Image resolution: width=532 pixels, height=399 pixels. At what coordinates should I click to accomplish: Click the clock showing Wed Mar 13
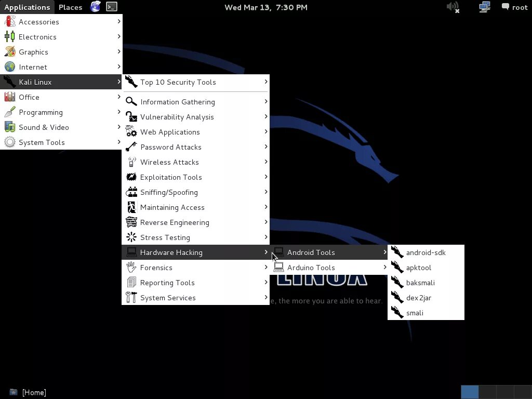(266, 7)
